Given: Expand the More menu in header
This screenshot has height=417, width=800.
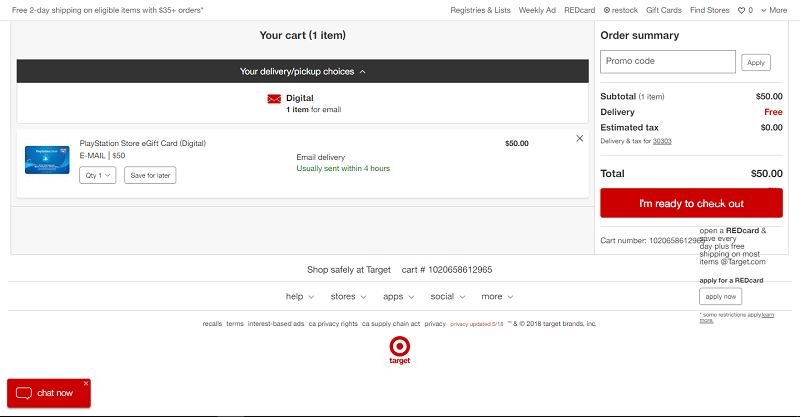Looking at the screenshot, I should pos(773,10).
